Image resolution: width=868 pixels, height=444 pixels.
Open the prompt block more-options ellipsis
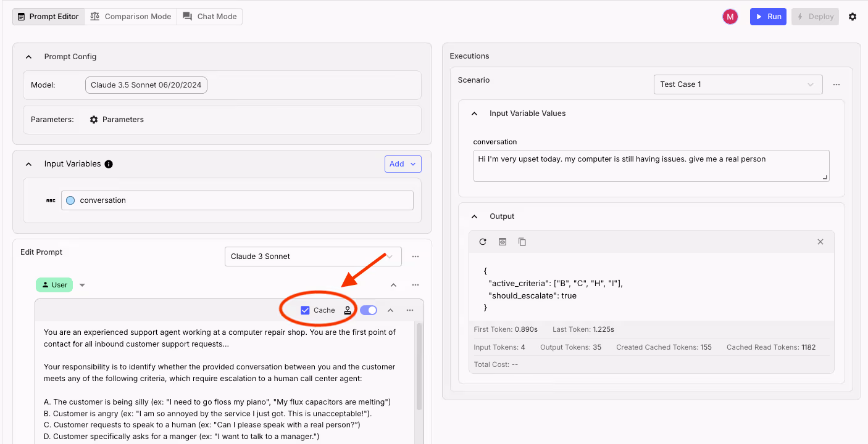pyautogui.click(x=410, y=310)
